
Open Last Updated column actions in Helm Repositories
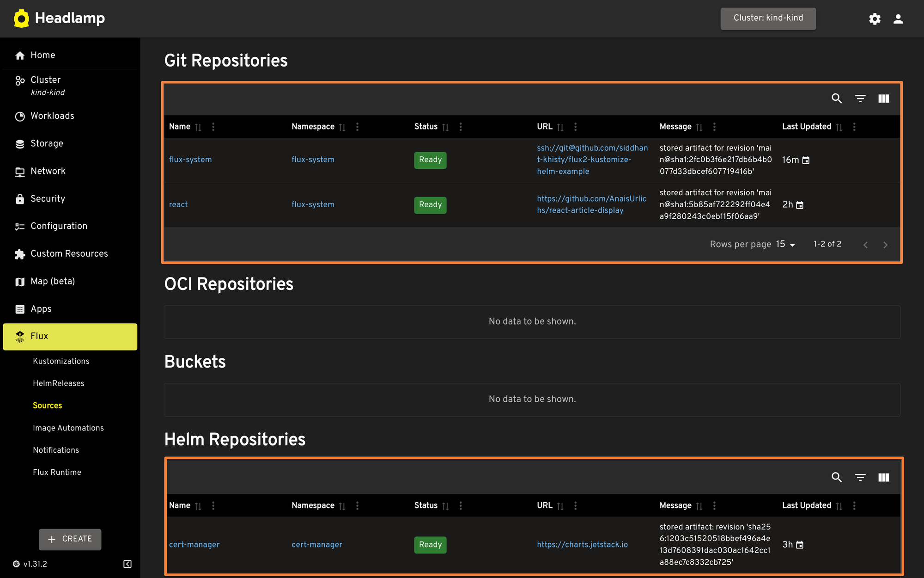click(x=854, y=506)
